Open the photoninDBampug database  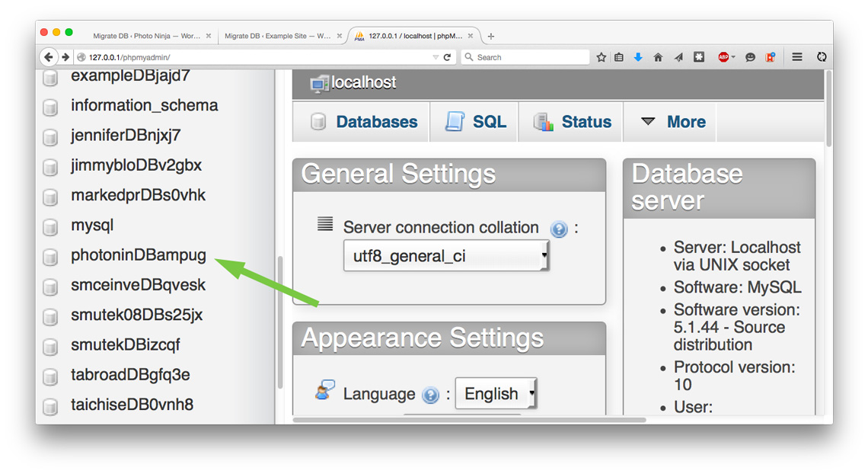[139, 255]
